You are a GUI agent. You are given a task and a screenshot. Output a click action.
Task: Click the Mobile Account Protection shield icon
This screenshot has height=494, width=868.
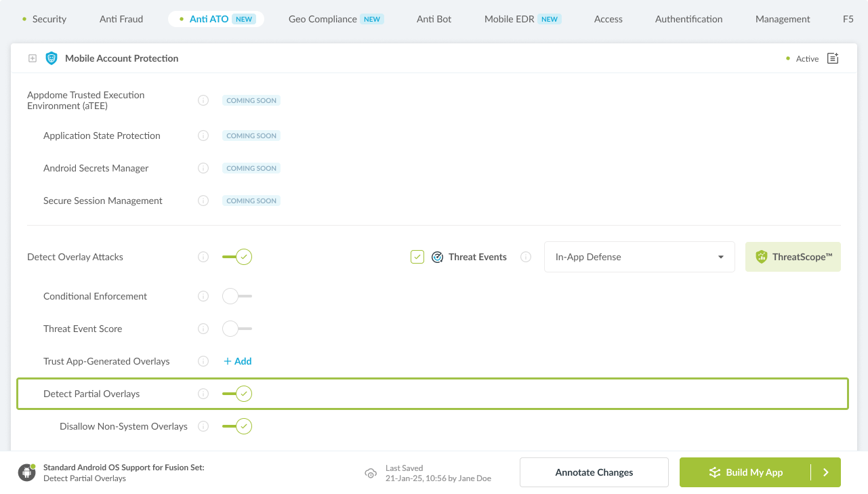[x=51, y=58]
